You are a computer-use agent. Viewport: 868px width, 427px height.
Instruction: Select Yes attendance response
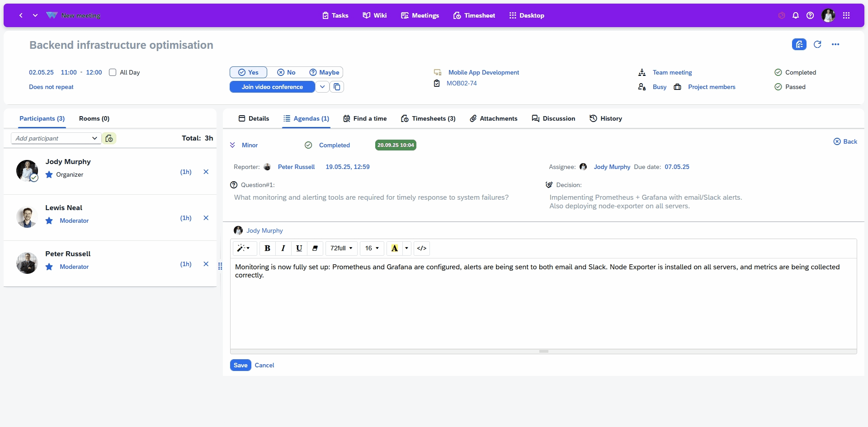click(x=249, y=72)
